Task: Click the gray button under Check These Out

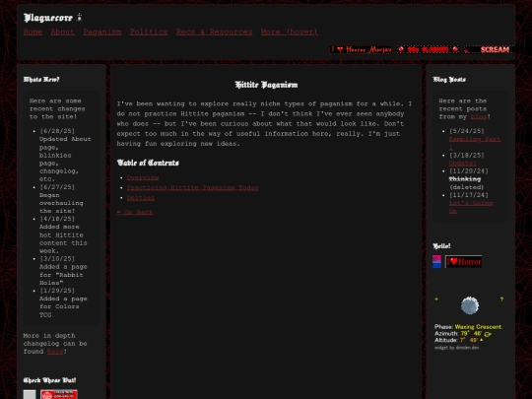Action: [x=30, y=394]
